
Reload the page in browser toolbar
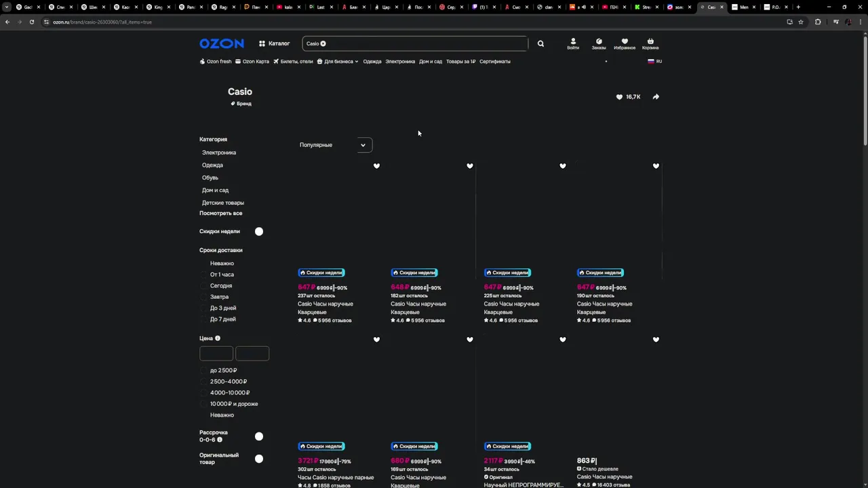click(x=31, y=22)
